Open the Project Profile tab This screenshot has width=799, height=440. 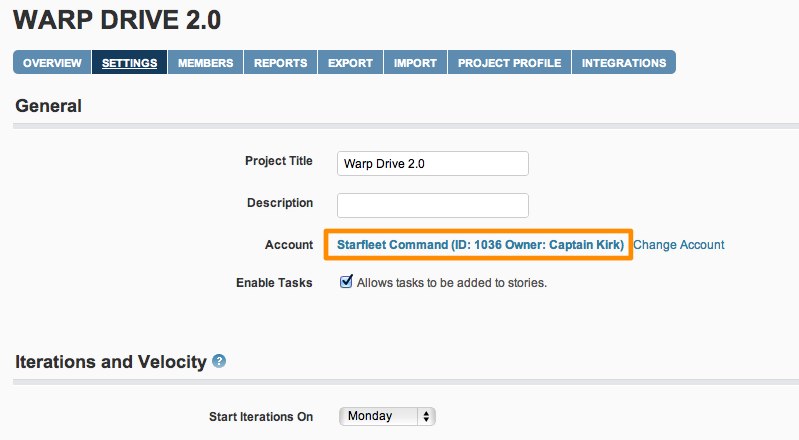(510, 62)
